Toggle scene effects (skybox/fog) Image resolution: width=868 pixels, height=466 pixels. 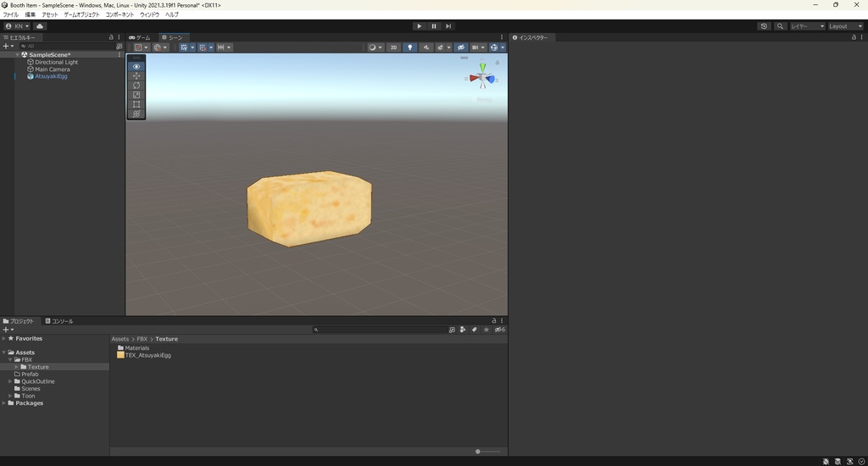[x=440, y=47]
